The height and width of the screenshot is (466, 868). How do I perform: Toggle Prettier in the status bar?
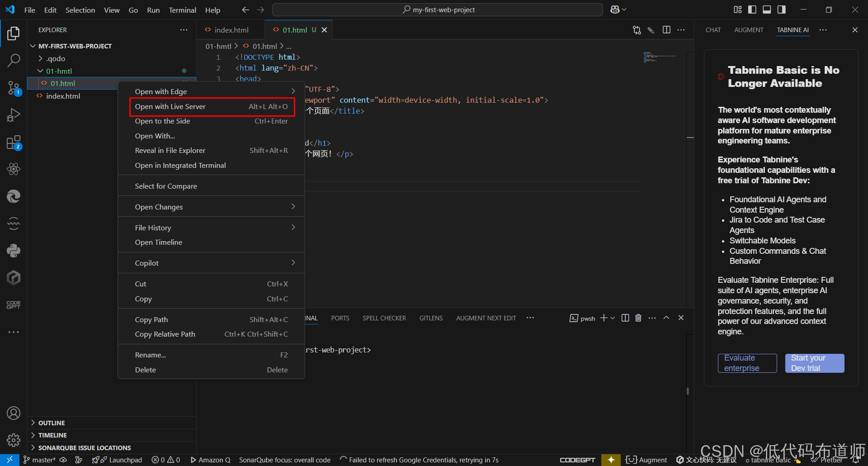point(827,460)
